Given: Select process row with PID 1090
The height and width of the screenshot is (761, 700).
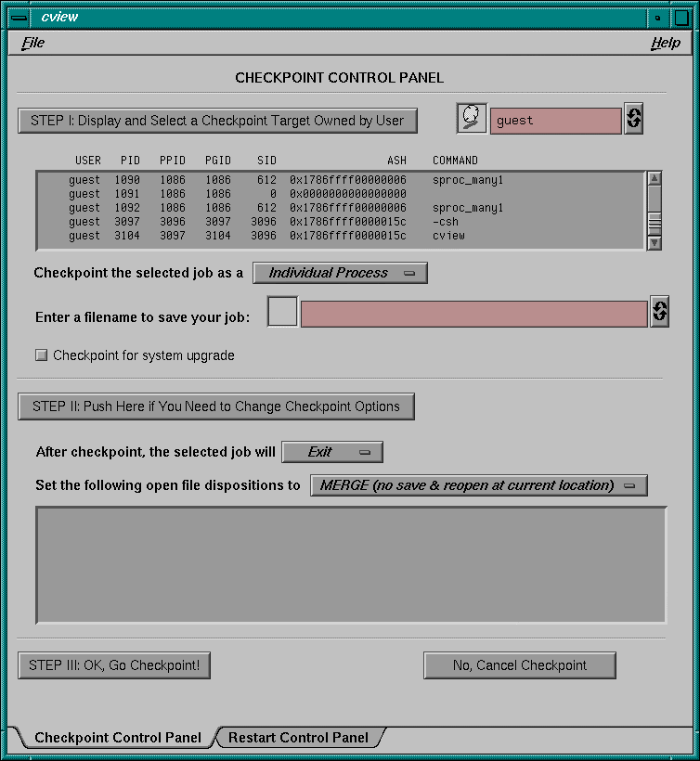Looking at the screenshot, I should (341, 180).
